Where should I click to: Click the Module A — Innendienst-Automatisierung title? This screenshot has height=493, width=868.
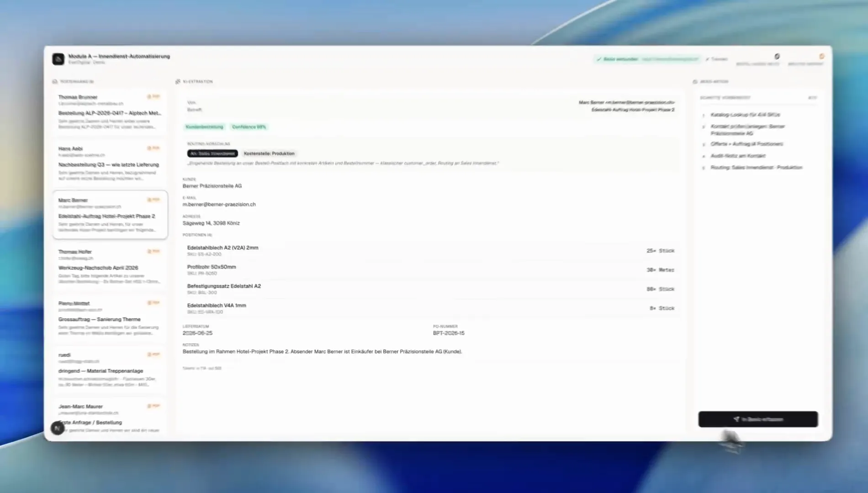pyautogui.click(x=119, y=56)
